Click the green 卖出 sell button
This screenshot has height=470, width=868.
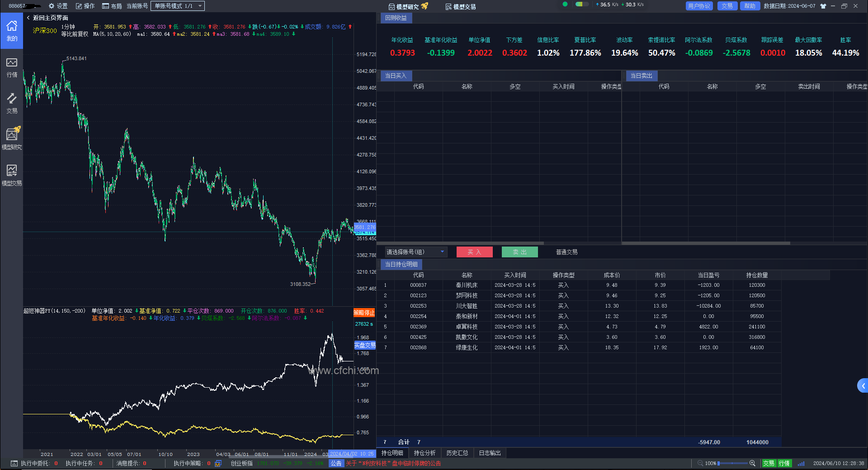point(520,252)
